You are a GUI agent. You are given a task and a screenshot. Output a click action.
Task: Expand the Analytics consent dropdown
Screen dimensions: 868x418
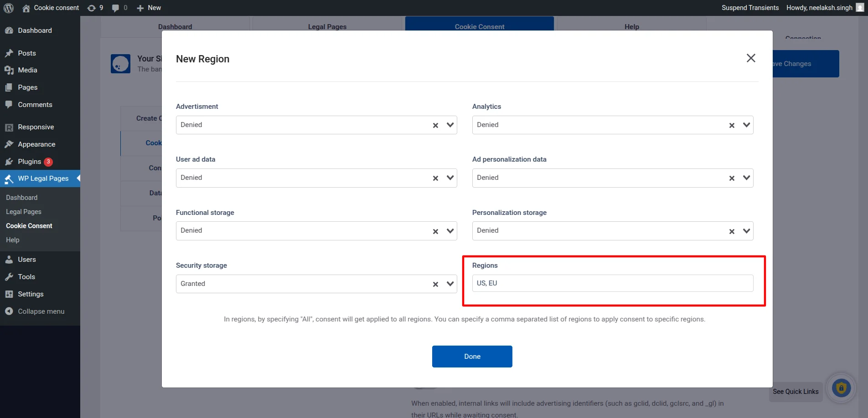point(746,125)
